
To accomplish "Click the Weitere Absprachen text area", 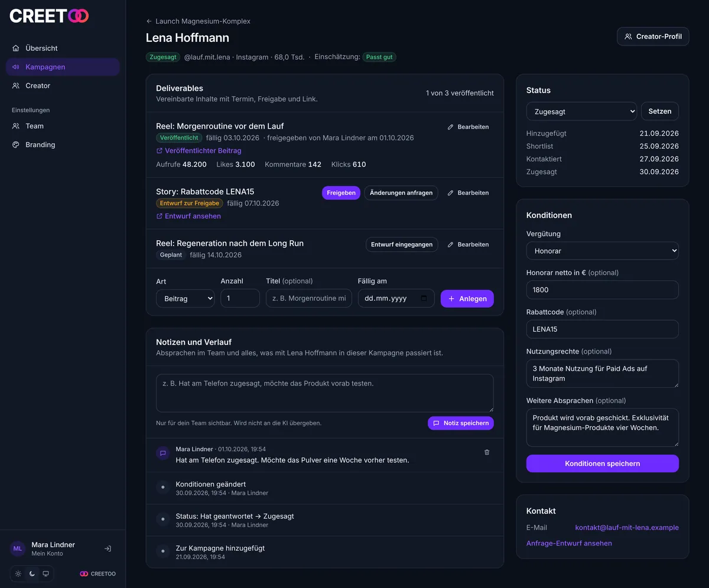I will [603, 427].
